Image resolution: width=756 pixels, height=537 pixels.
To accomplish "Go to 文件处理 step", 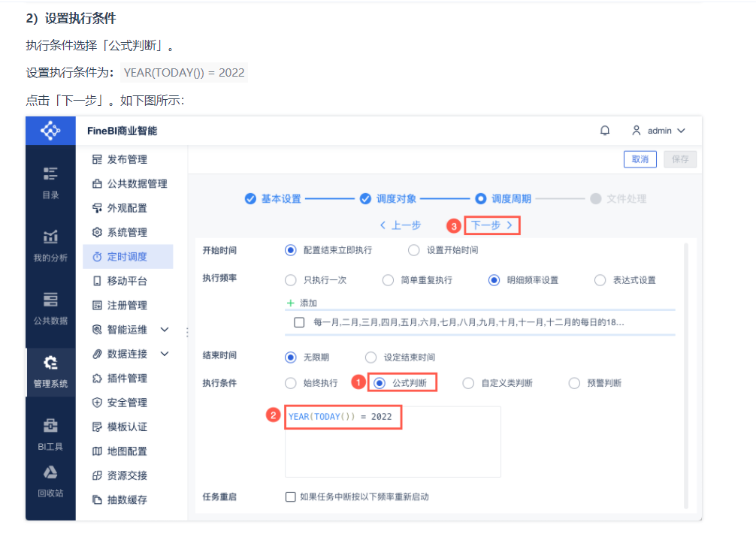I will 618,198.
